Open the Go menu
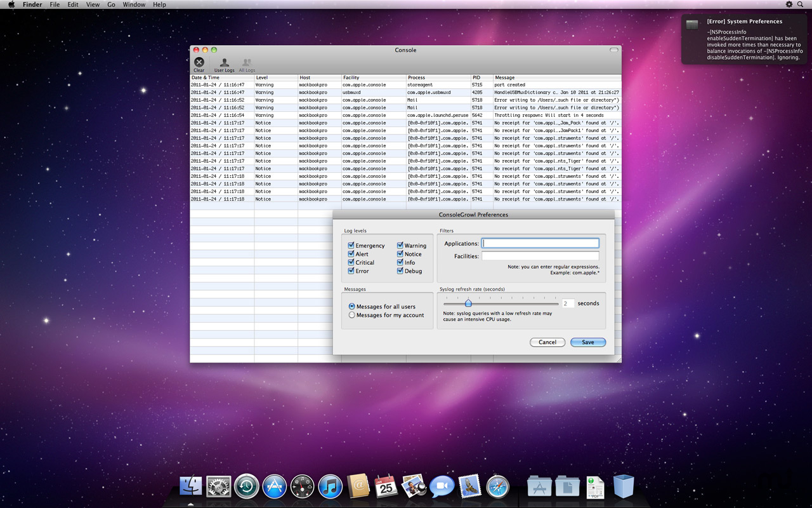812x508 pixels. (111, 4)
